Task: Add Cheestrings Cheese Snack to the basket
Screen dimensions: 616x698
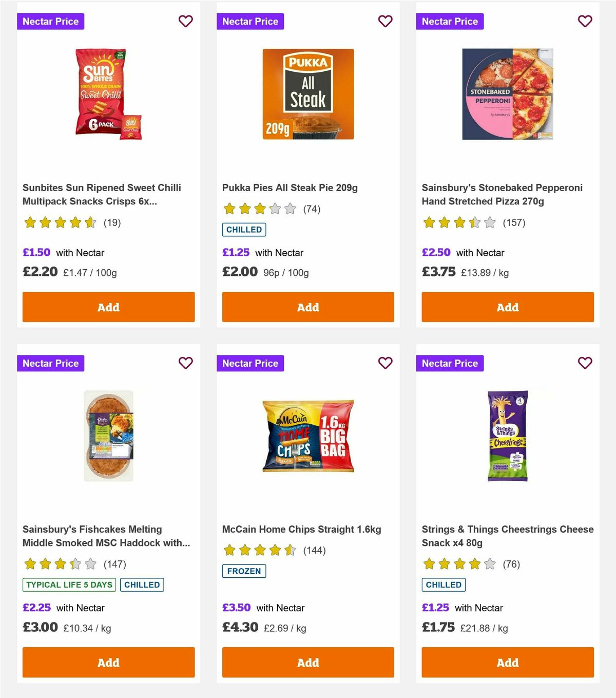Action: pos(507,662)
